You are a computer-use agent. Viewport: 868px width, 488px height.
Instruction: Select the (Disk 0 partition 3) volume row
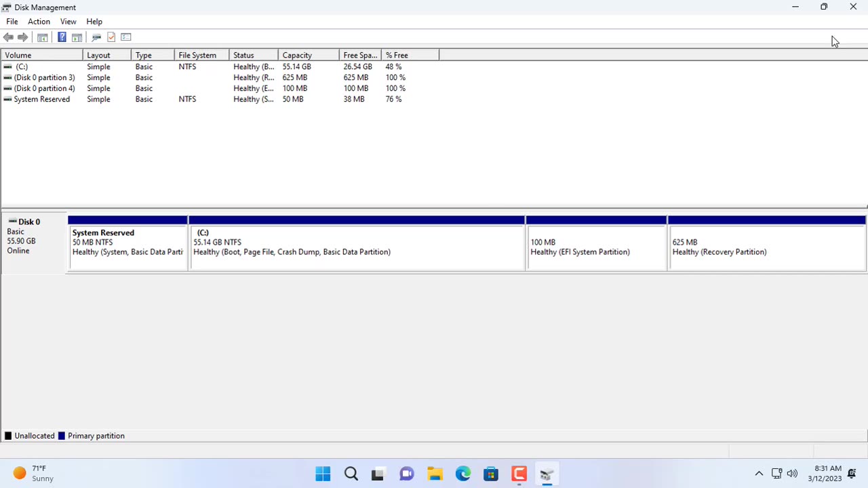tap(220, 77)
